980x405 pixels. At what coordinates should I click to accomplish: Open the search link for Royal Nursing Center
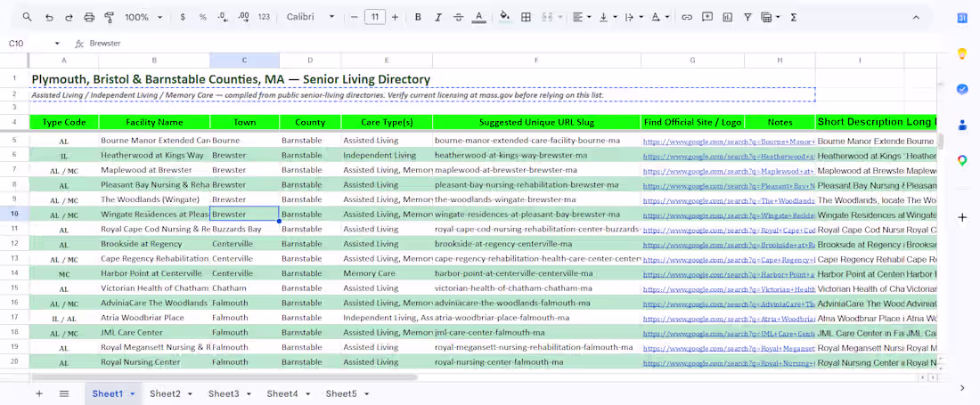click(730, 363)
